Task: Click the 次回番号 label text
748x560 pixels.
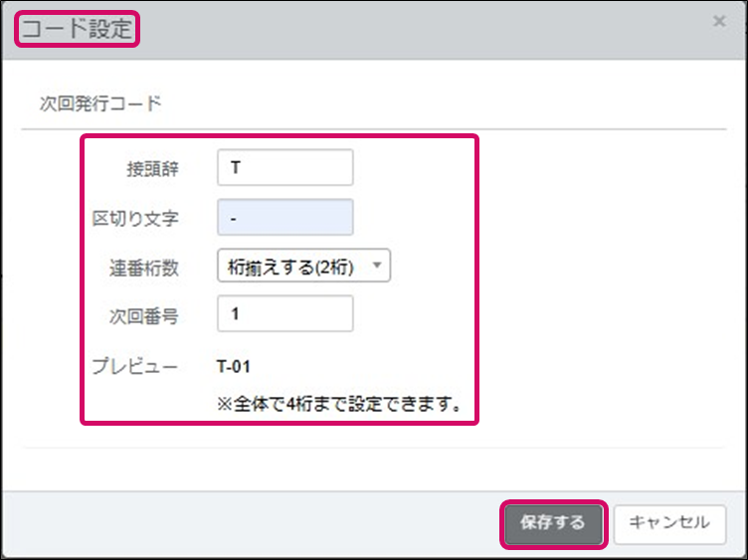Action: coord(142,315)
